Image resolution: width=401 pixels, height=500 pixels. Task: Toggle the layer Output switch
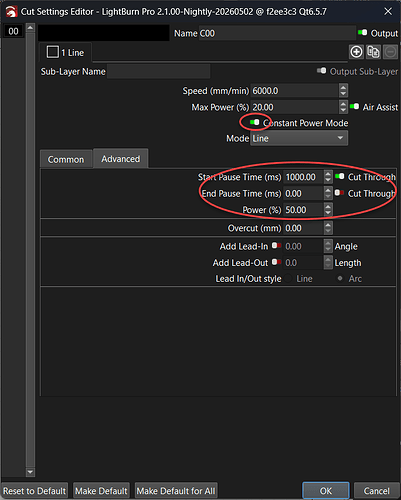click(362, 33)
